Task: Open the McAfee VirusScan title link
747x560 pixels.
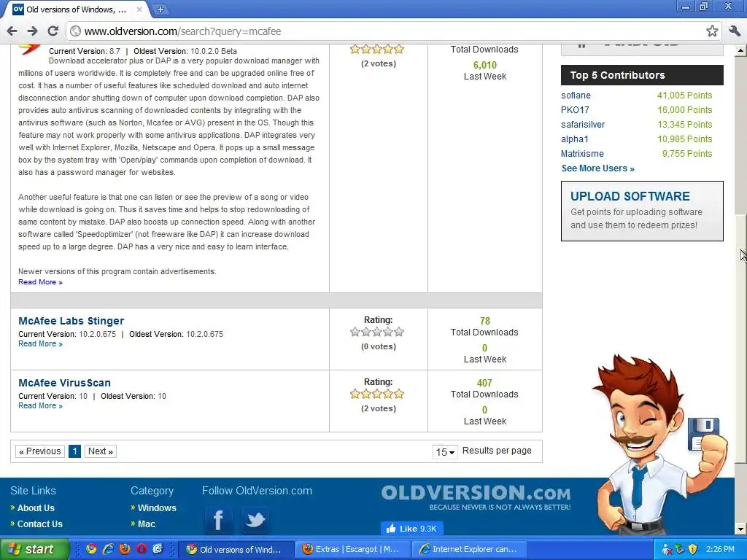Action: pos(64,383)
